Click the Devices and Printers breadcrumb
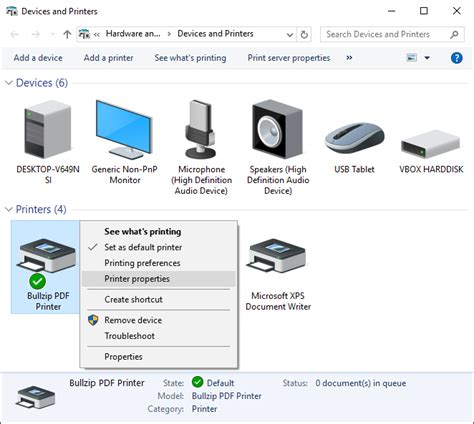 tap(215, 34)
